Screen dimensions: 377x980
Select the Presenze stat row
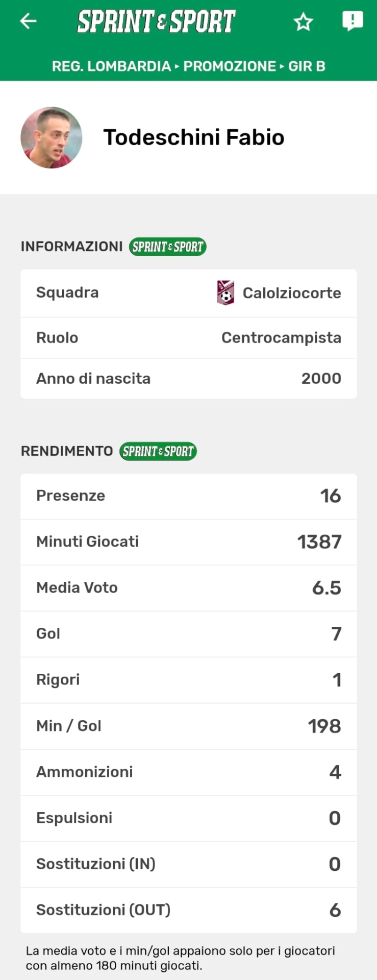188,496
